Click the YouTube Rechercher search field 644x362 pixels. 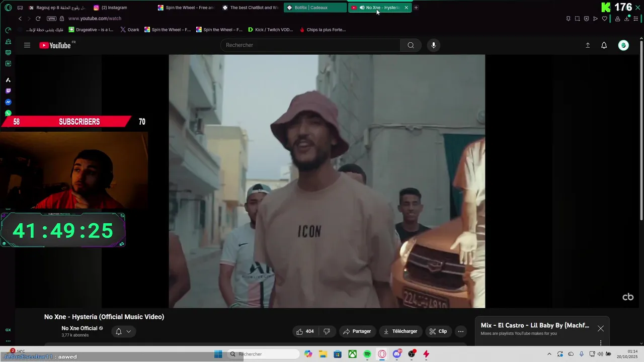(x=310, y=45)
